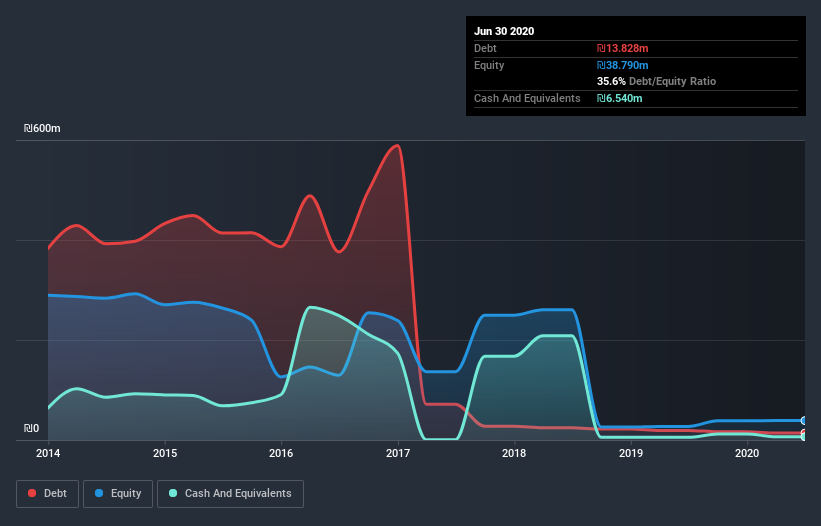Screen dimensions: 821x526
Task: Click the 2019 x-axis label
Action: (x=631, y=453)
